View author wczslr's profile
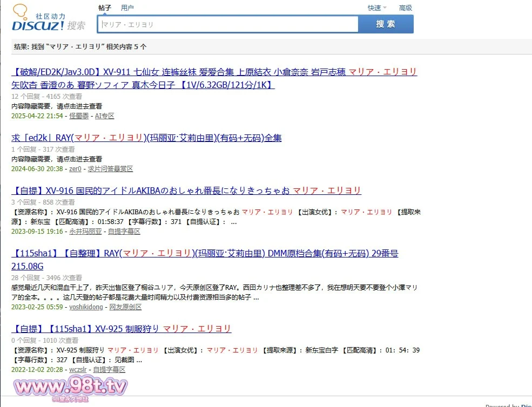532x407 pixels. click(x=78, y=370)
